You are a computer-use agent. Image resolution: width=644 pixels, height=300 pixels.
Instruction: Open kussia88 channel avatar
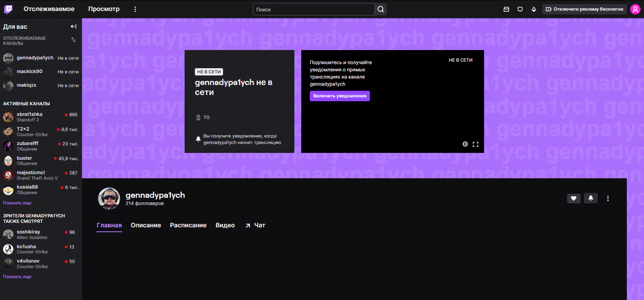pos(8,190)
